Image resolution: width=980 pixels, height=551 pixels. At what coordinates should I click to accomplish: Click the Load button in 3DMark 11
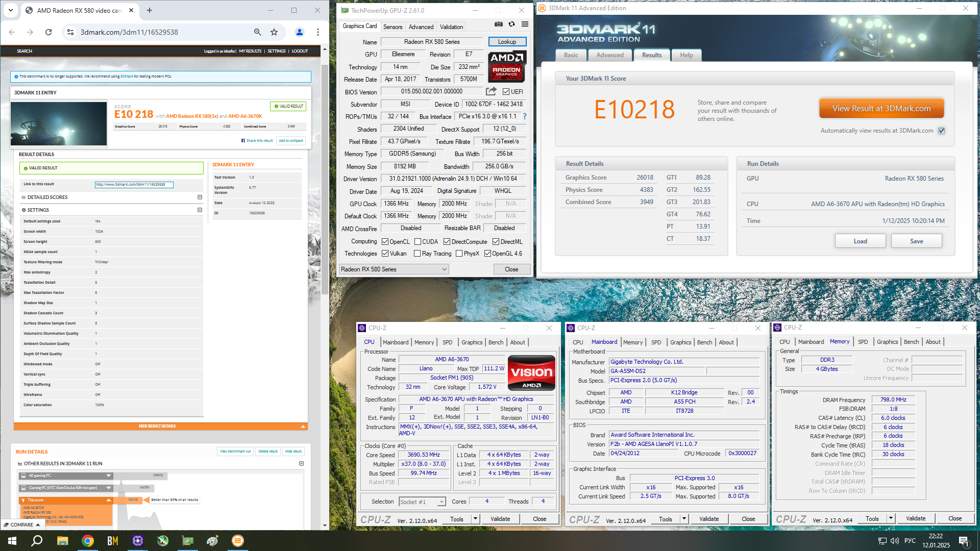(x=860, y=241)
